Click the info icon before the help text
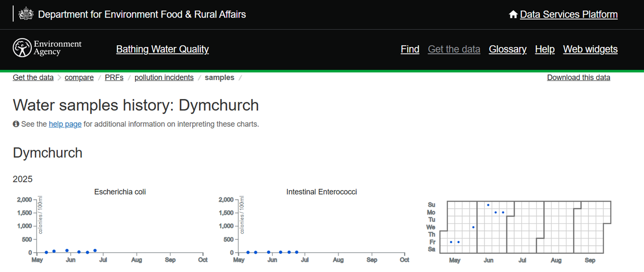The height and width of the screenshot is (272, 644). pyautogui.click(x=16, y=124)
